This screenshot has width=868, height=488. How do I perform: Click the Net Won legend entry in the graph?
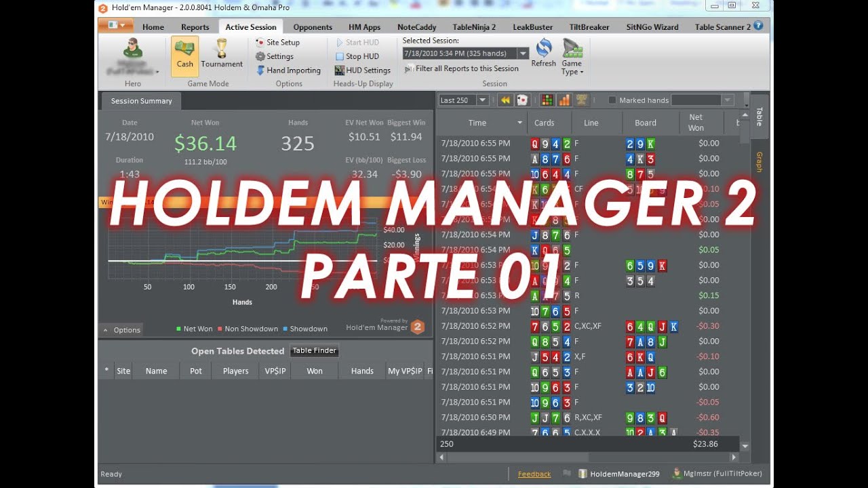click(x=194, y=329)
